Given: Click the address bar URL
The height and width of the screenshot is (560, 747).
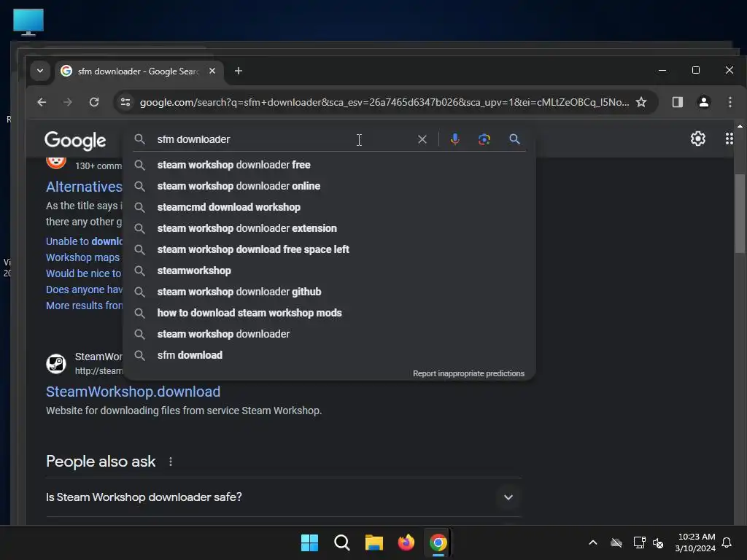Looking at the screenshot, I should 384,102.
